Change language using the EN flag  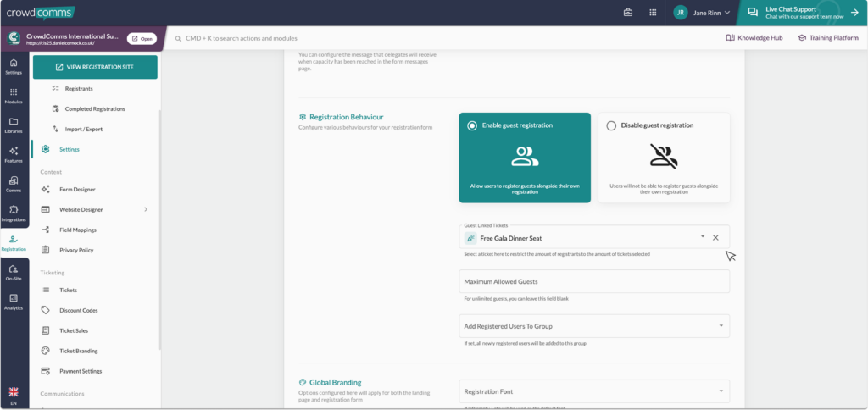click(14, 396)
